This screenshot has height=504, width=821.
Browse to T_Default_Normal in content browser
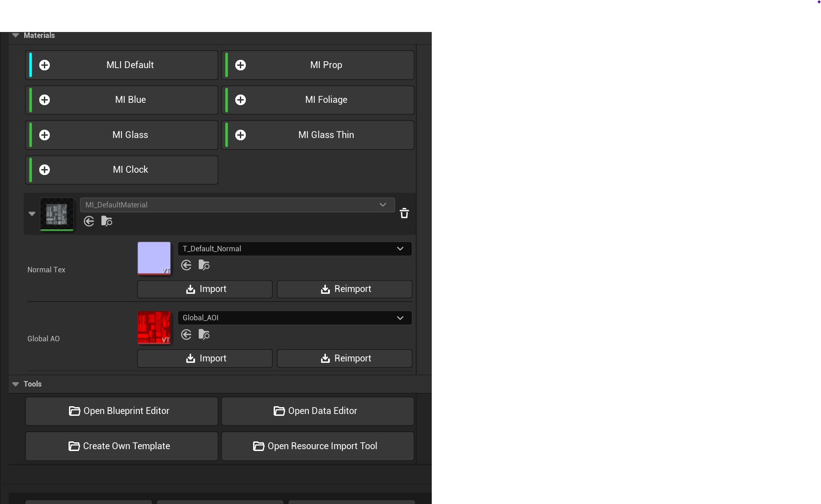(204, 265)
